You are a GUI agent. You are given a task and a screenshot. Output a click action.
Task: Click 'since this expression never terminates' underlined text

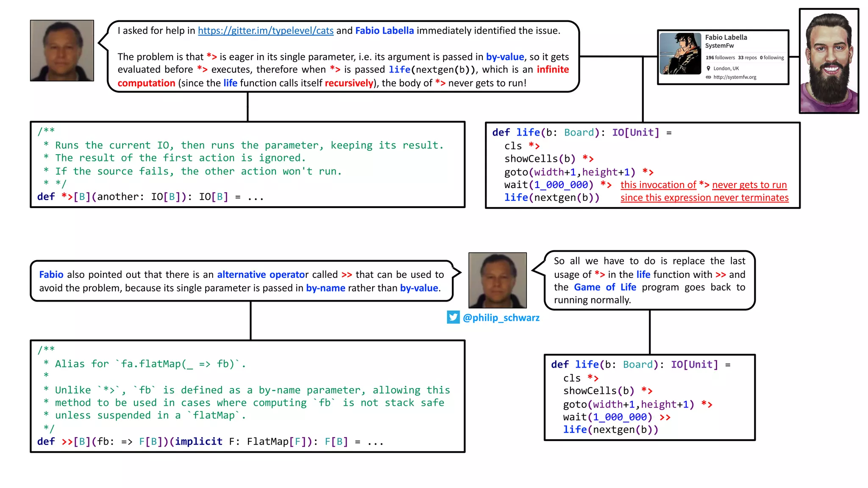704,198
